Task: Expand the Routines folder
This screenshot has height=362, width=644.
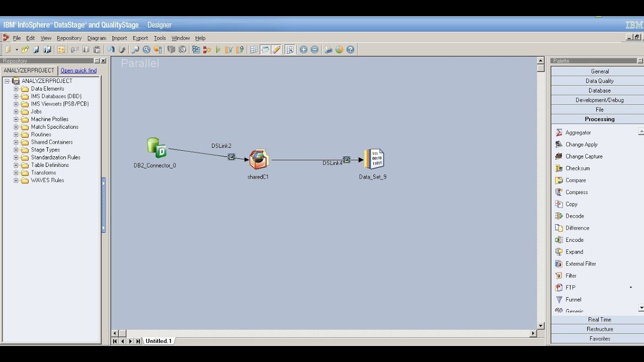Action: point(16,135)
